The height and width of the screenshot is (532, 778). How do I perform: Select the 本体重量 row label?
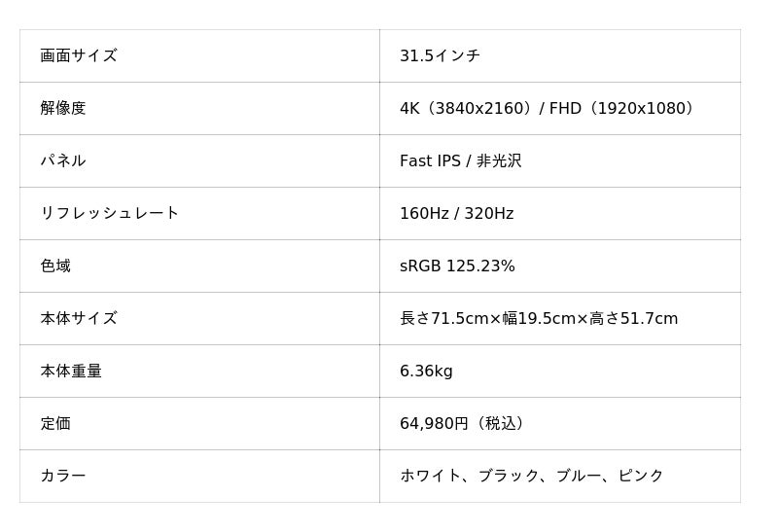(71, 372)
